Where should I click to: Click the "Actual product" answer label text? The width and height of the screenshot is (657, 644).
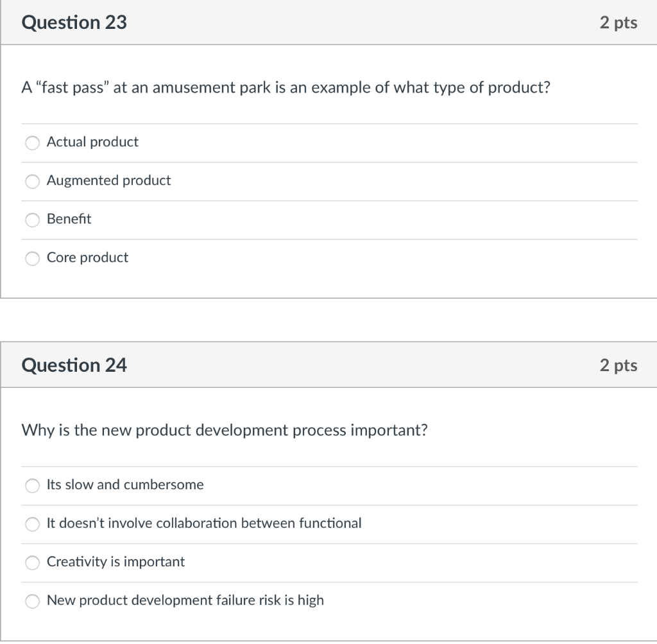[92, 142]
